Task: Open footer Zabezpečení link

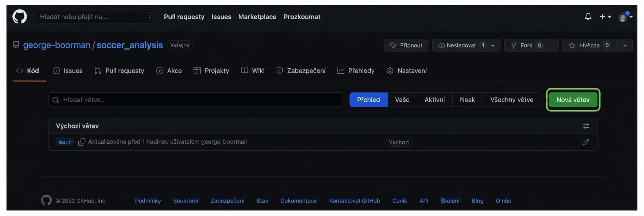Action: click(x=227, y=201)
